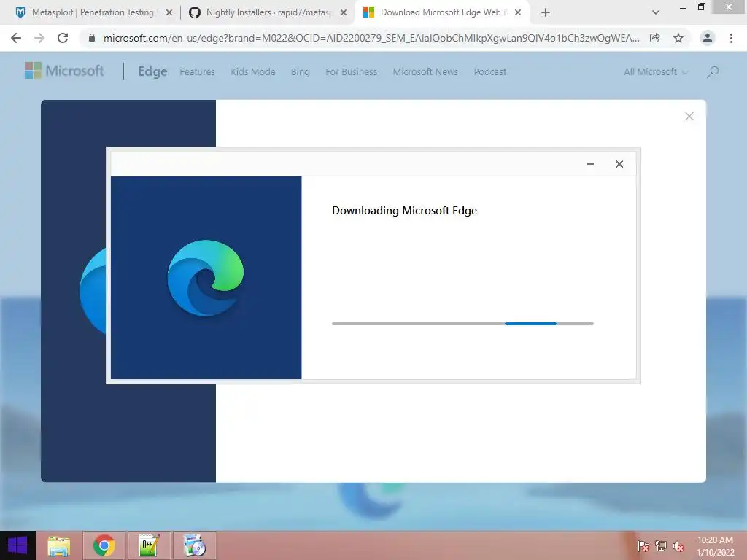Click the Downloading Microsoft Edge text

pos(404,211)
